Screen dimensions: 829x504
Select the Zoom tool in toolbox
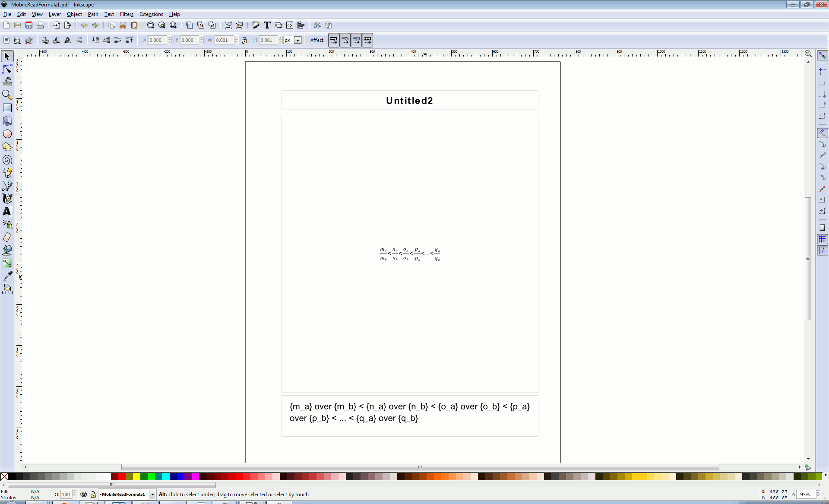pyautogui.click(x=7, y=95)
